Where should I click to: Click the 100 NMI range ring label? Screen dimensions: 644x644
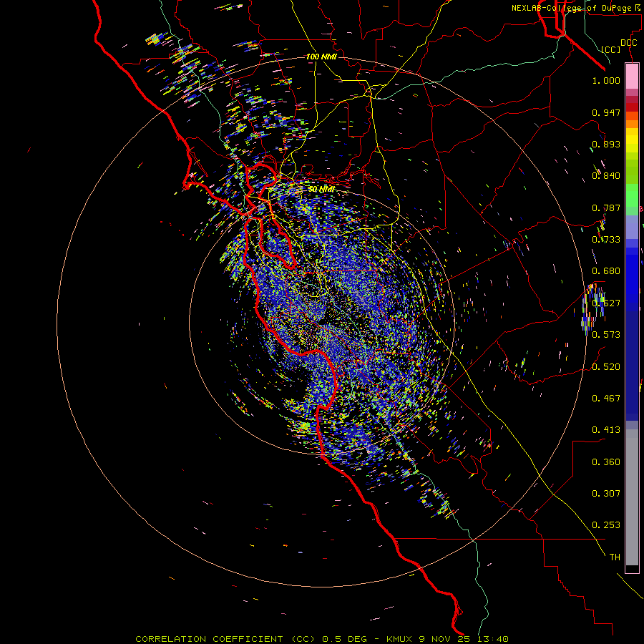coord(321,57)
